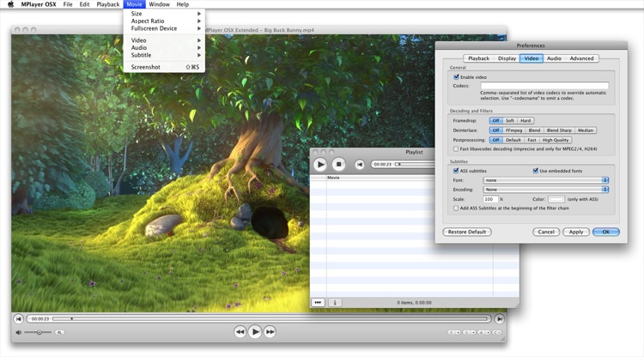Switch to Audio tab in Preferences
Viewport: 644px width, 357px height.
pos(554,58)
